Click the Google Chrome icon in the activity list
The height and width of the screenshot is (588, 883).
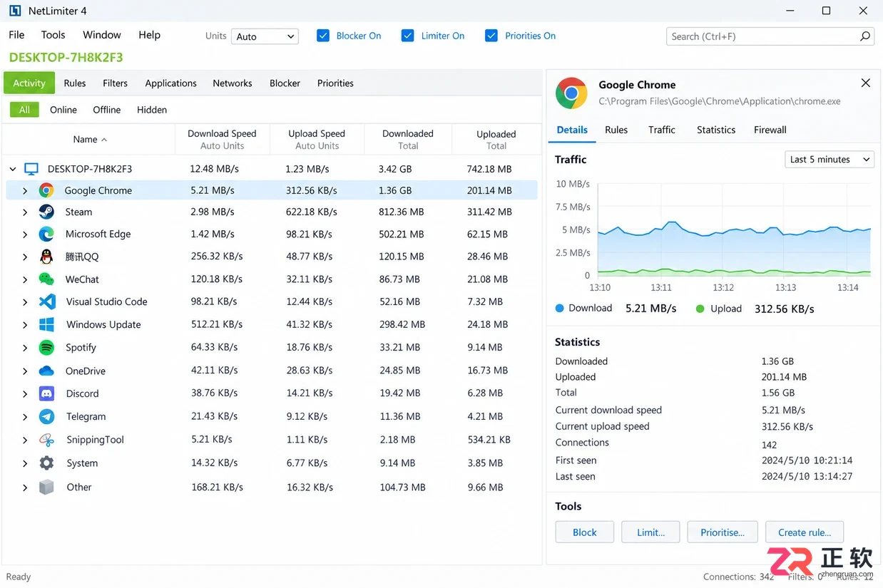coord(46,190)
